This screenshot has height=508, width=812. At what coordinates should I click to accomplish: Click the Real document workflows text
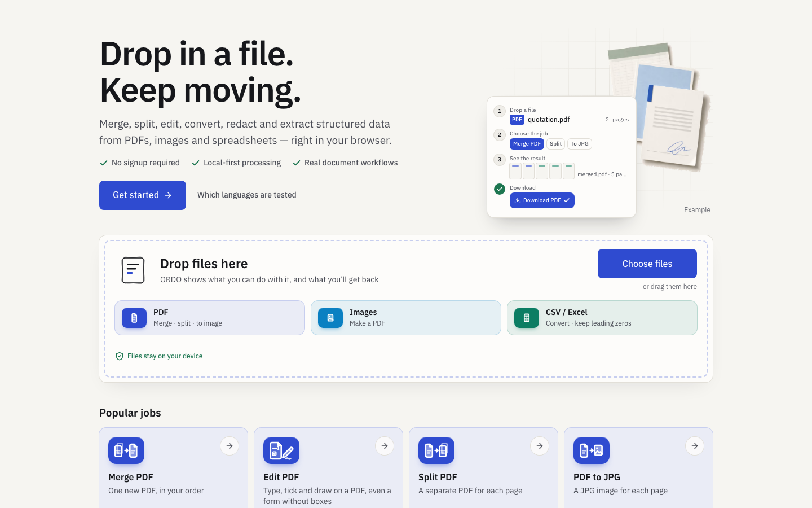(x=351, y=163)
